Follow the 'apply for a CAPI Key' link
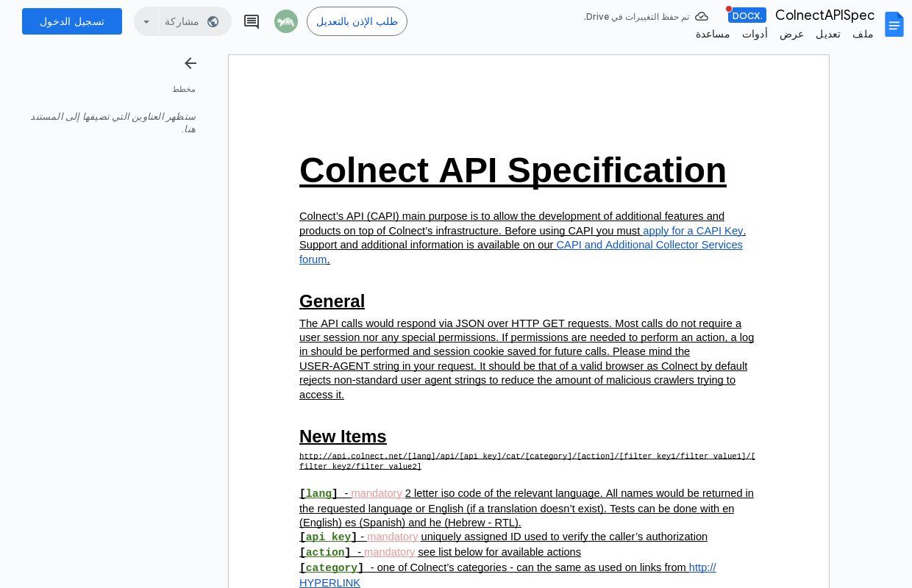Screen dimensions: 912x588 coord(693,231)
